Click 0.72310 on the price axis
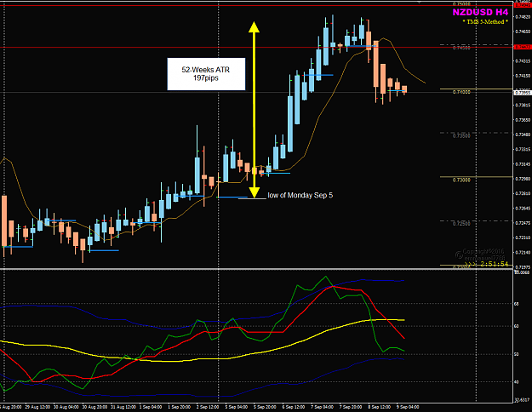This screenshot has height=412, width=532. [x=523, y=237]
